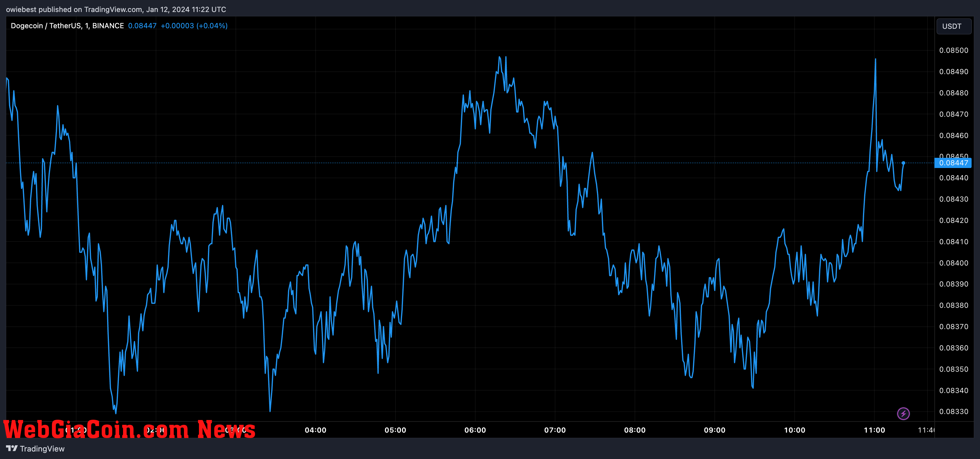Click the 0.08447 price in the header
The height and width of the screenshot is (459, 980).
pos(142,26)
